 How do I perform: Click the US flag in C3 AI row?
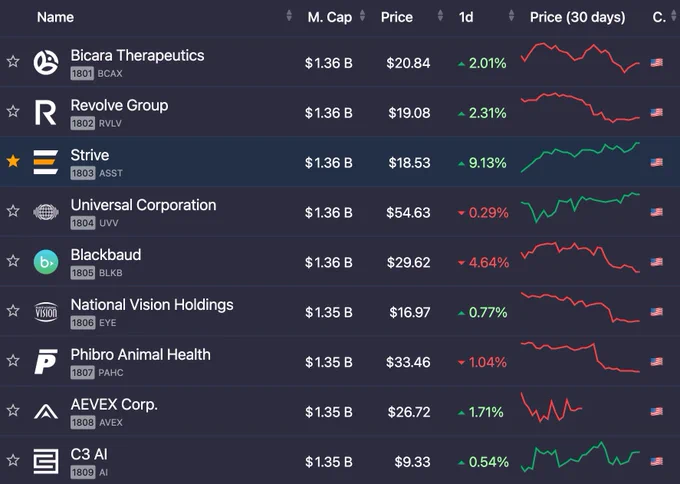pyautogui.click(x=657, y=461)
